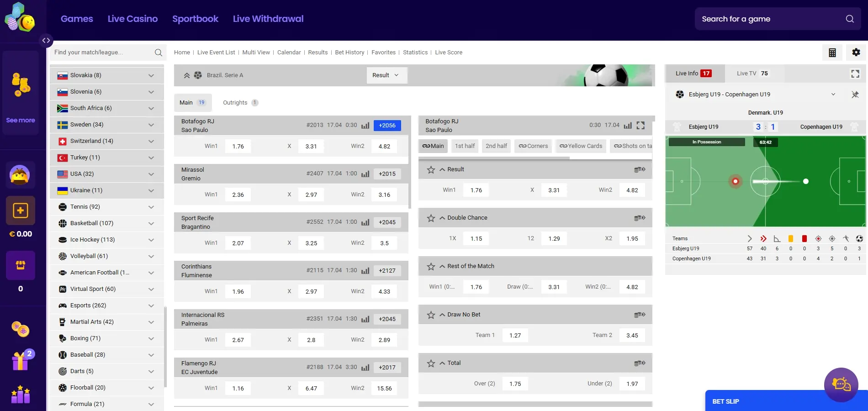The image size is (868, 411).
Task: Open the Bet History page
Action: 349,52
